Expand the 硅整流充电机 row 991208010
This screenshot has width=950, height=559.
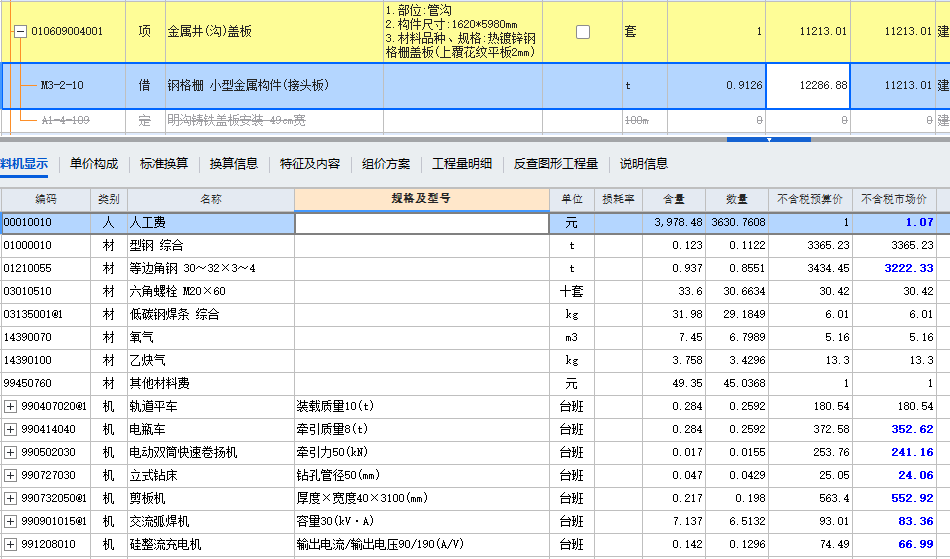pos(10,544)
